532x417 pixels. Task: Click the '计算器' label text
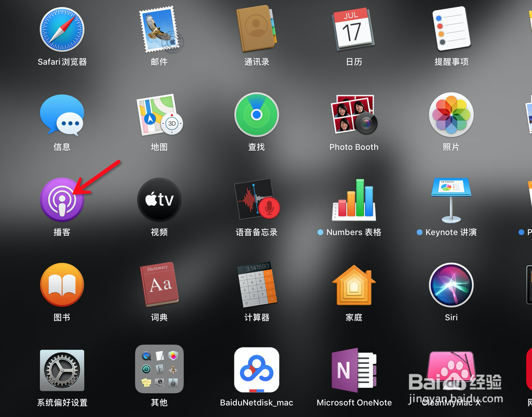(257, 317)
